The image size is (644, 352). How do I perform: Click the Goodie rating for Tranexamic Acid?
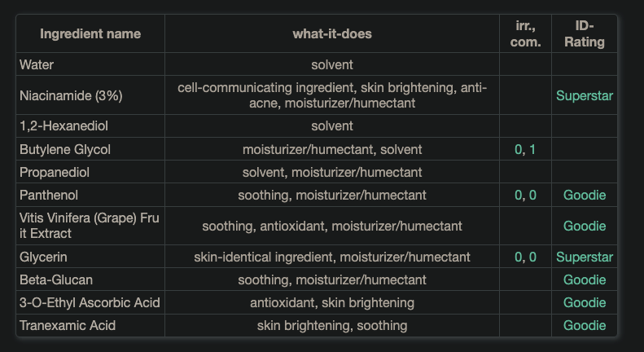click(x=584, y=325)
